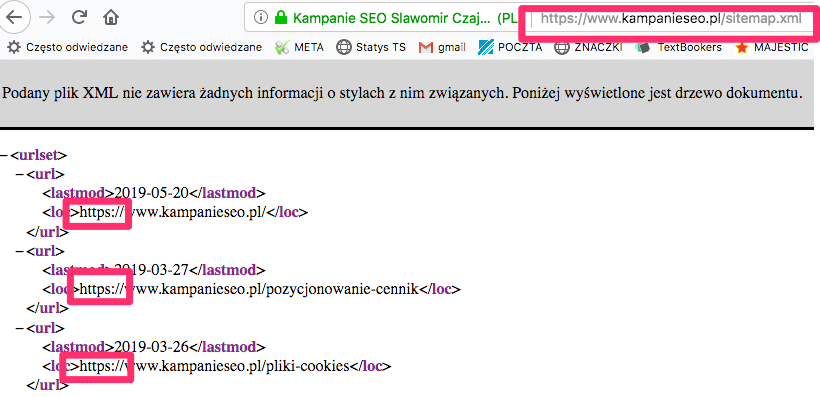The height and width of the screenshot is (397, 820).
Task: Click the browser Back arrow button
Action: pos(14,17)
